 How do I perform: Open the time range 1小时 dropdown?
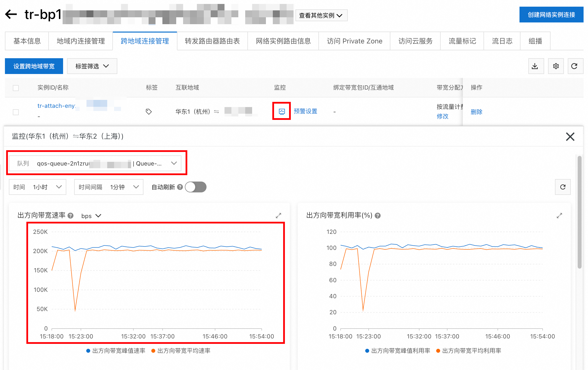(x=37, y=187)
